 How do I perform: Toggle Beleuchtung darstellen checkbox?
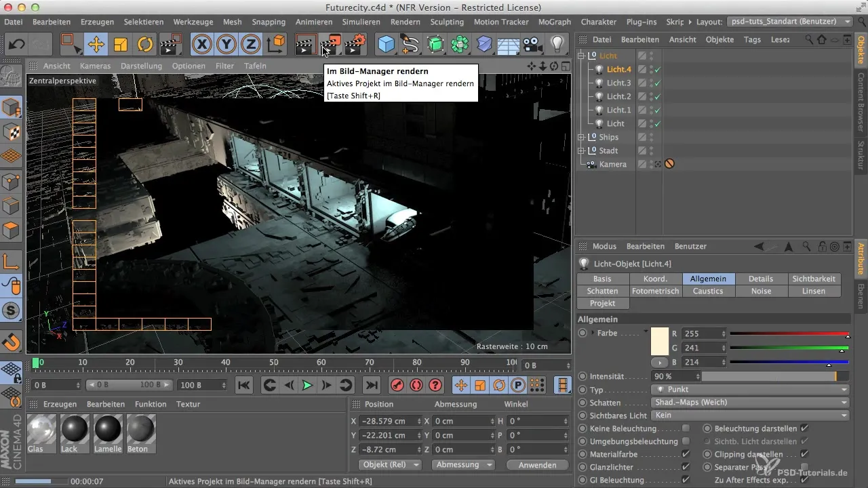point(804,428)
